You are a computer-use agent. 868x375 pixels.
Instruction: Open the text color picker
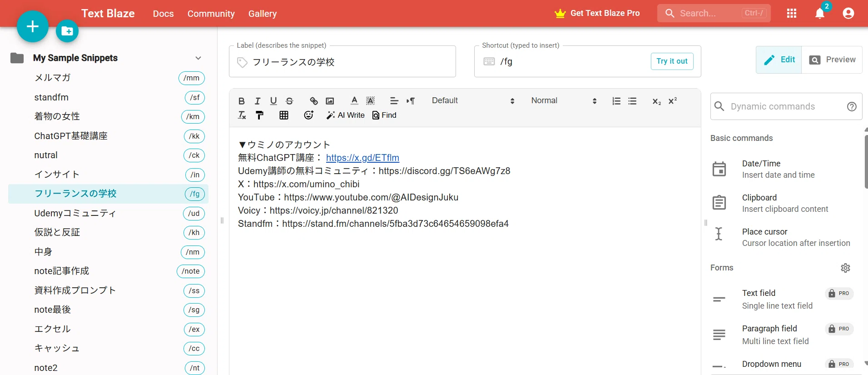[x=354, y=101]
